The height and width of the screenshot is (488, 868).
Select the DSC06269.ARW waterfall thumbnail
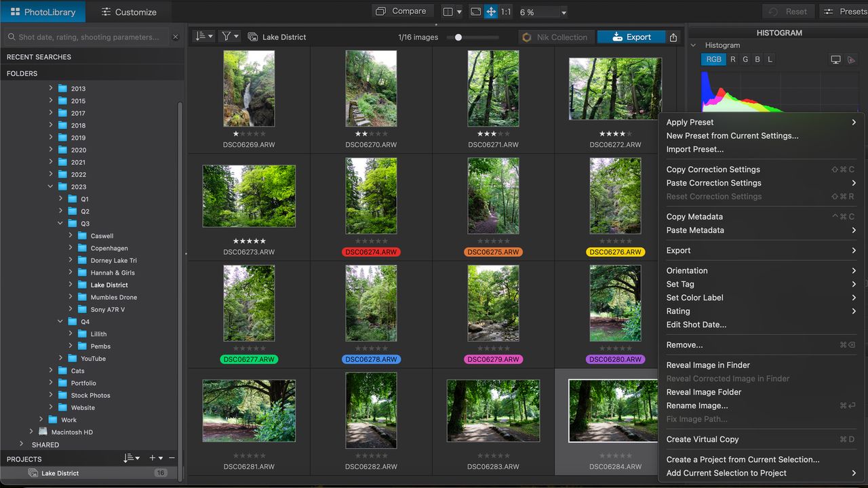point(249,88)
